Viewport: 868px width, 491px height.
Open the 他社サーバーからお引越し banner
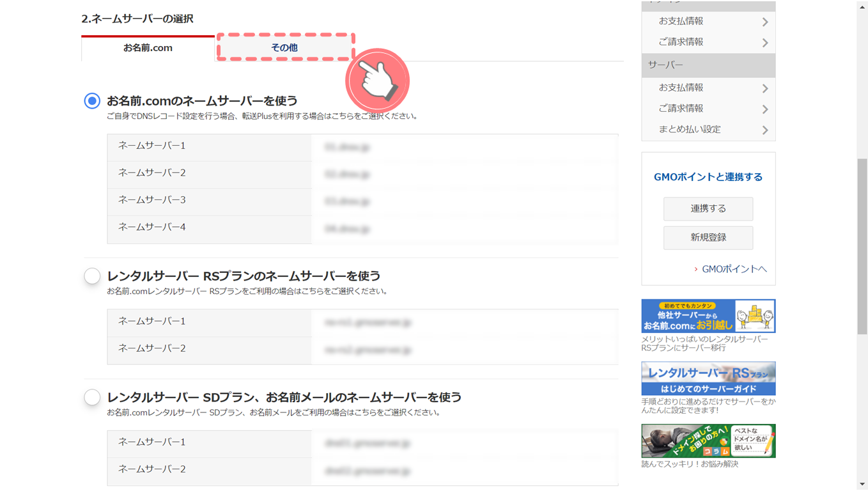tap(708, 316)
